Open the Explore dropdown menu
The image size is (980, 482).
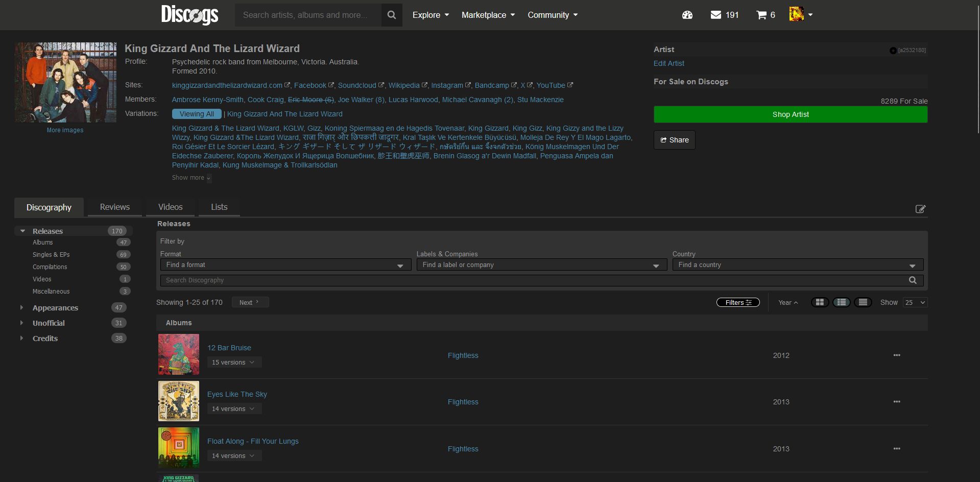(x=431, y=15)
